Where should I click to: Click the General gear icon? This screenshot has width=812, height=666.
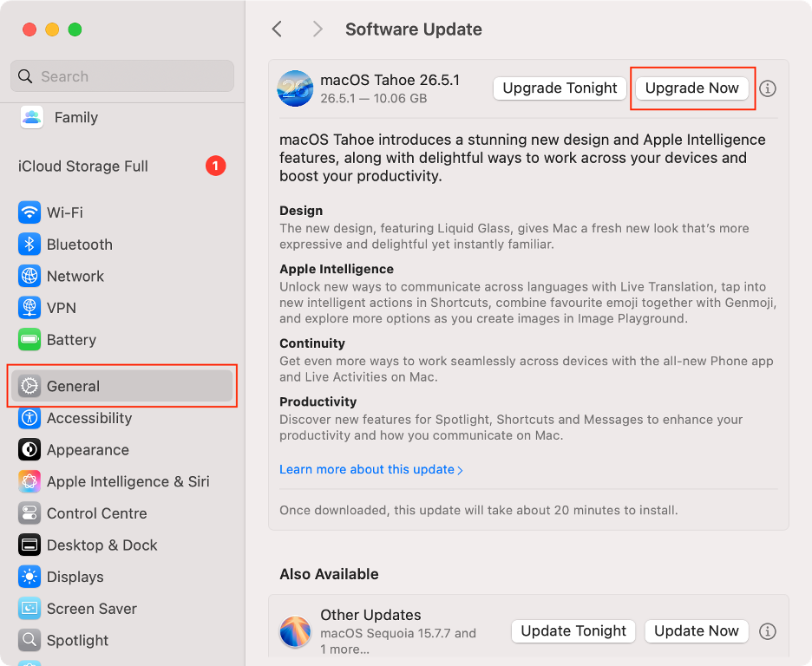point(29,386)
